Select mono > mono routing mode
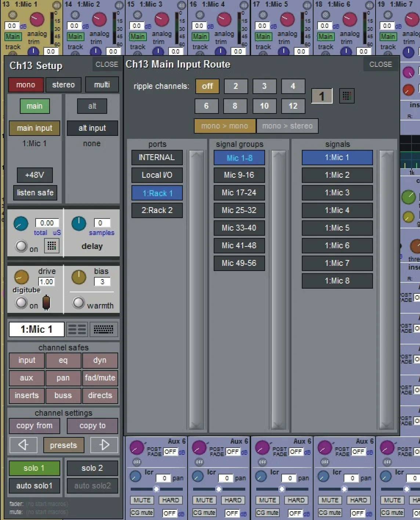This screenshot has width=420, height=520. (225, 126)
